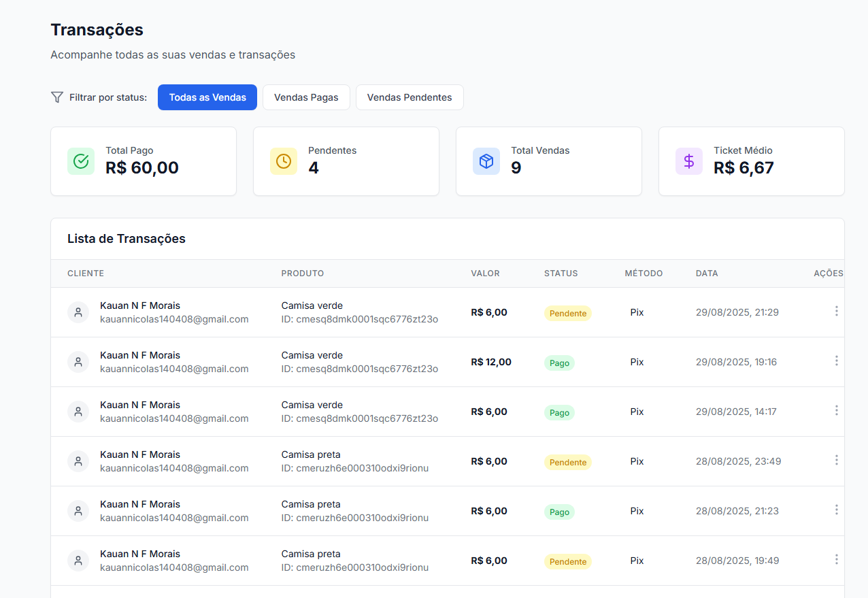Switch to the Vendas Pendentes filter
Image resolution: width=868 pixels, height=598 pixels.
click(410, 97)
